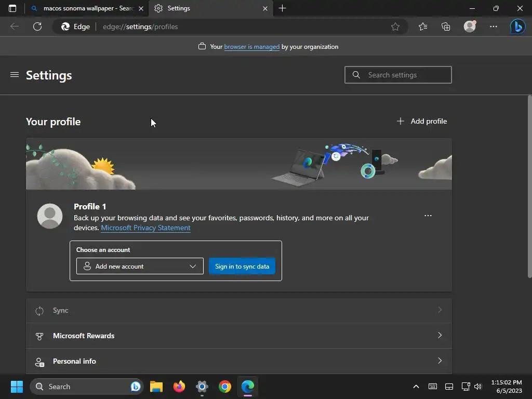
Task: Select the Settings tab
Action: 210,8
